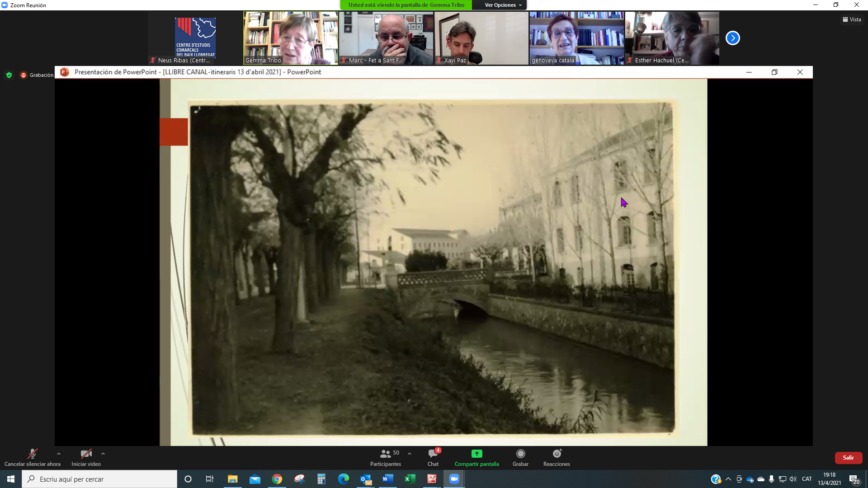This screenshot has width=868, height=488.
Task: Click Gemma Tribo video thumbnail
Action: coord(291,38)
